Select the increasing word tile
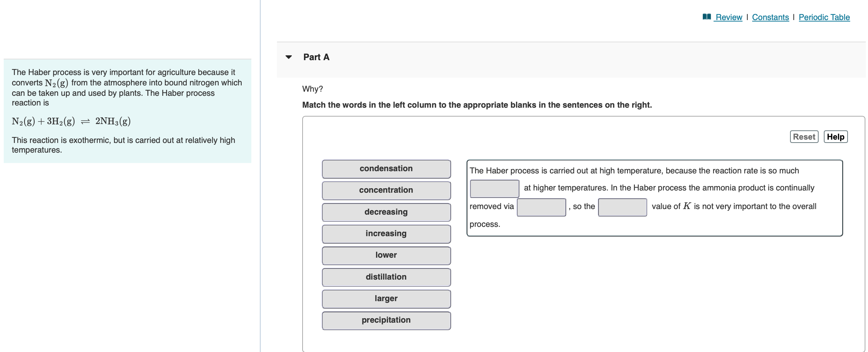868x352 pixels. [x=386, y=234]
